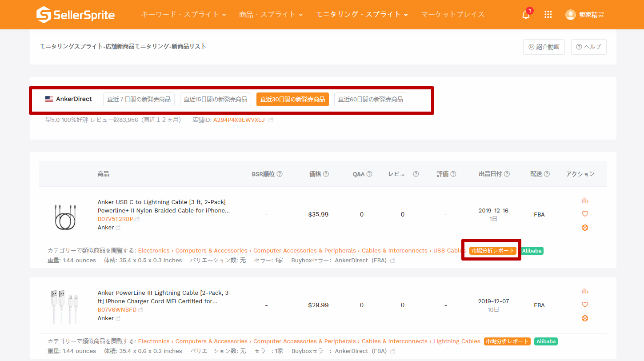Click the 紹介動画 button
This screenshot has height=361, width=644.
click(x=544, y=47)
